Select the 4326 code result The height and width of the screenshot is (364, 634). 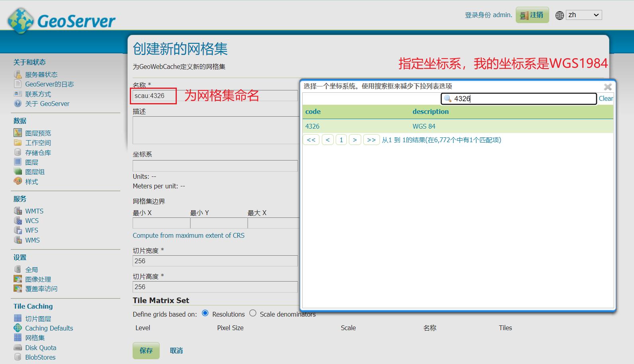pos(312,126)
